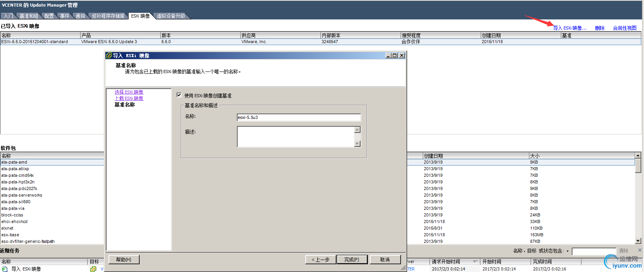Go to 上载 ESXi 映像 wizard step
Screen dimensions: 644x272
coord(129,98)
